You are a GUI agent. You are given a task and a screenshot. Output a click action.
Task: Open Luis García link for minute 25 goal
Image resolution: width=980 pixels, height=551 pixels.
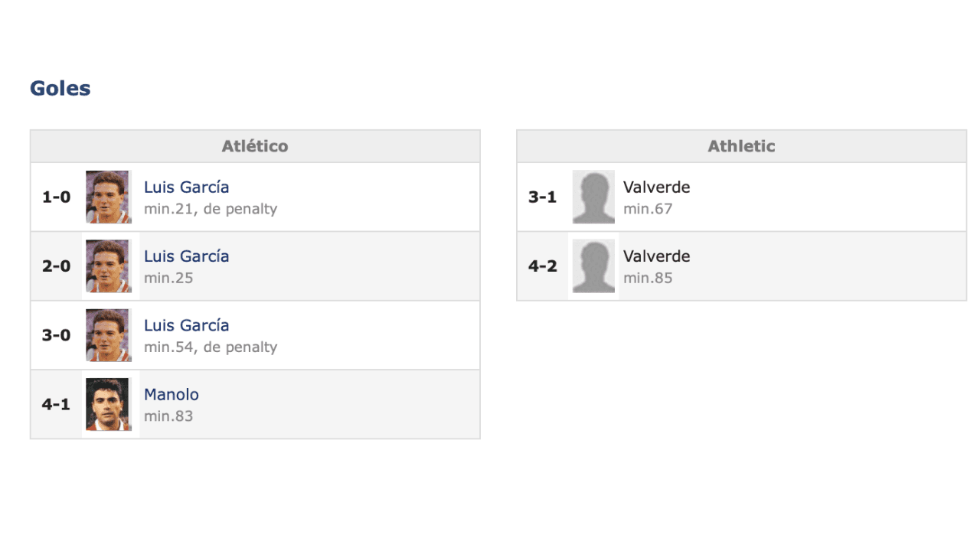point(186,256)
